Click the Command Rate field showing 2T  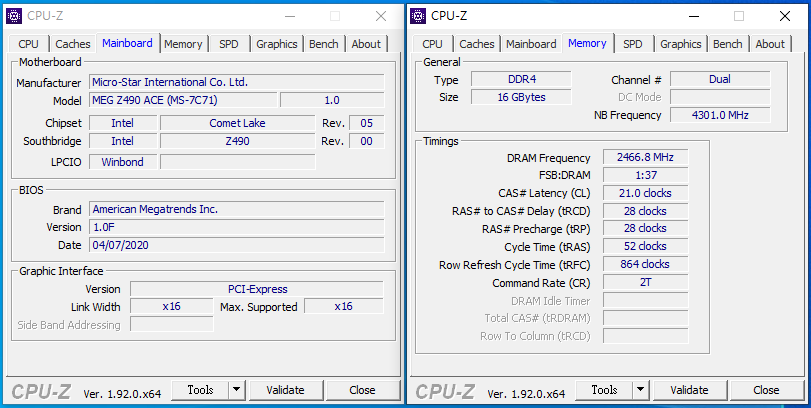click(645, 282)
